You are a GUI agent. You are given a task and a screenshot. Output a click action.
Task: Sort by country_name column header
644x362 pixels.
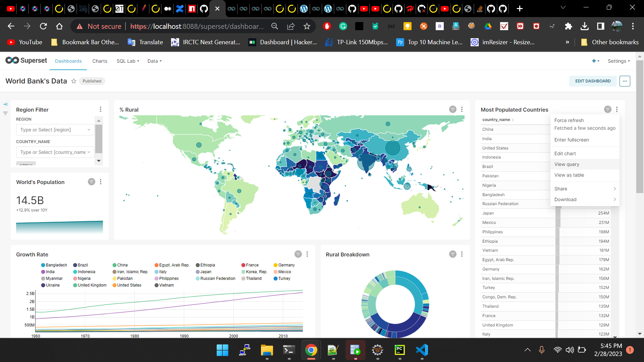498,120
